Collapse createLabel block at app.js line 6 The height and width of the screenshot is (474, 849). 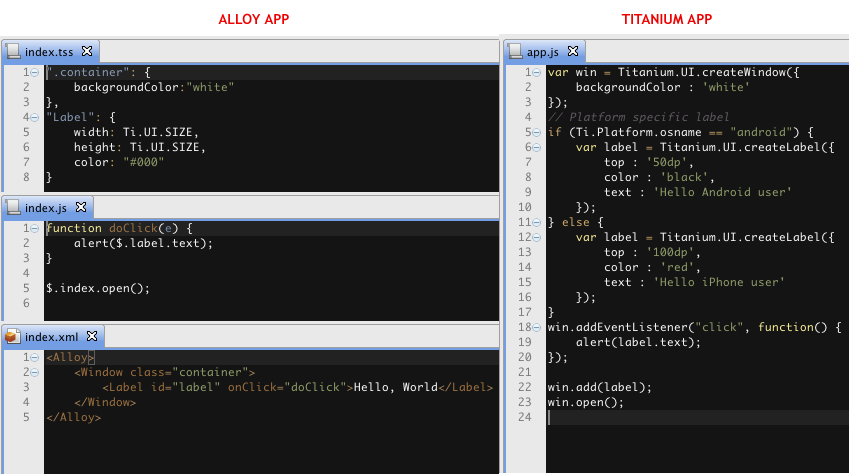pos(537,147)
